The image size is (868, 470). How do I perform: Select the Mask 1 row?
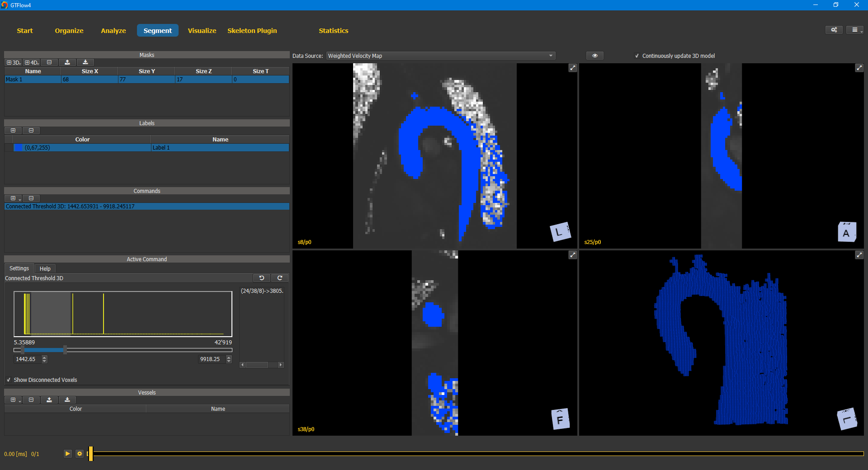(147, 80)
